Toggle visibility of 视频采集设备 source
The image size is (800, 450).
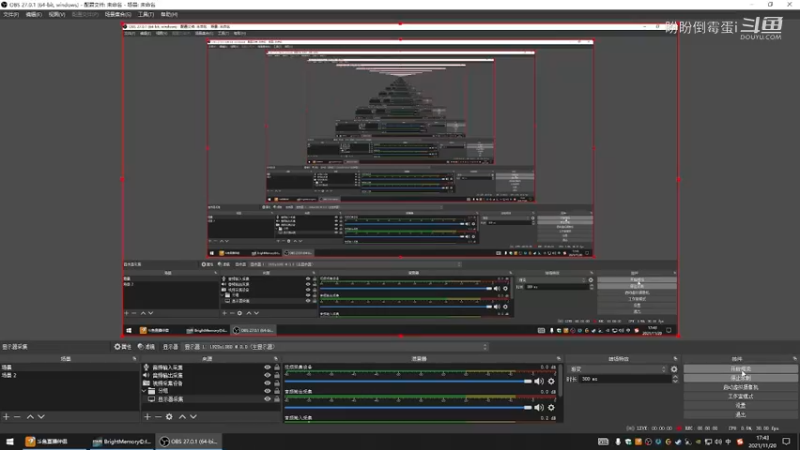(x=267, y=383)
